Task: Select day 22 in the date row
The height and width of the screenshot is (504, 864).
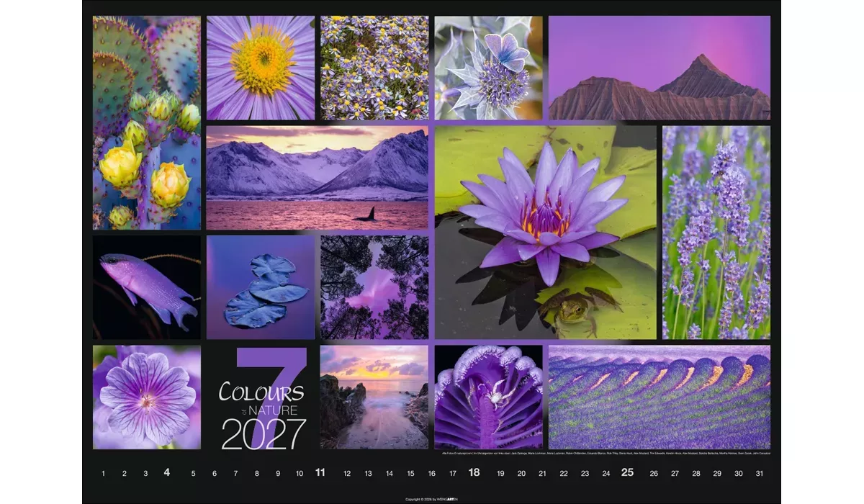Action: (564, 474)
